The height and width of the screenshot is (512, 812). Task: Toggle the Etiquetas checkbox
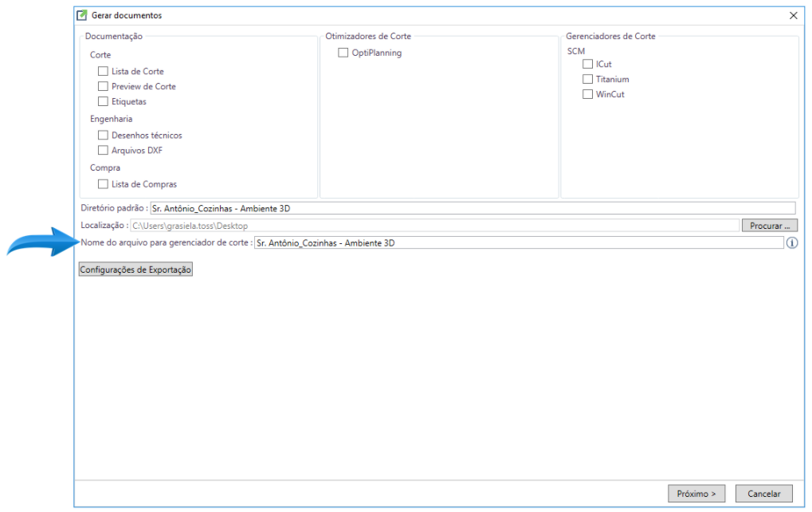click(x=103, y=101)
